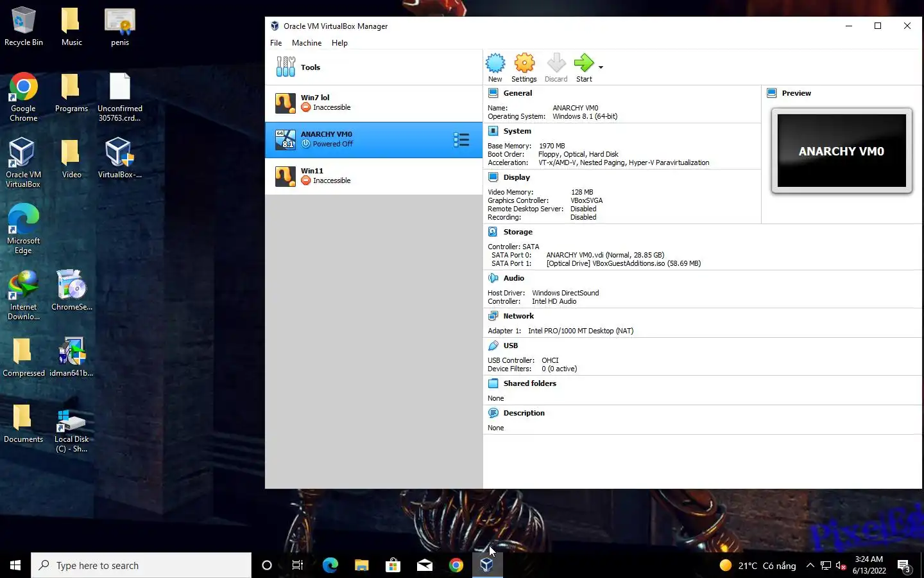The image size is (924, 578).
Task: Open the notification center icon
Action: pyautogui.click(x=903, y=566)
